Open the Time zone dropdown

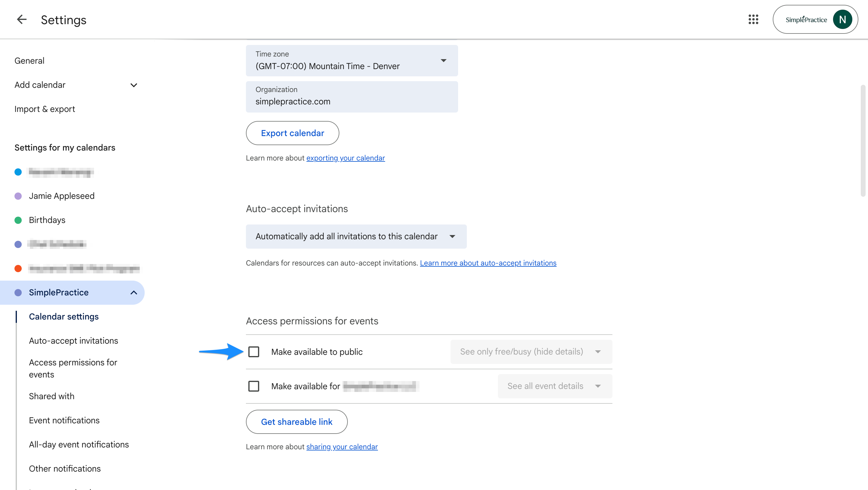[x=352, y=61]
